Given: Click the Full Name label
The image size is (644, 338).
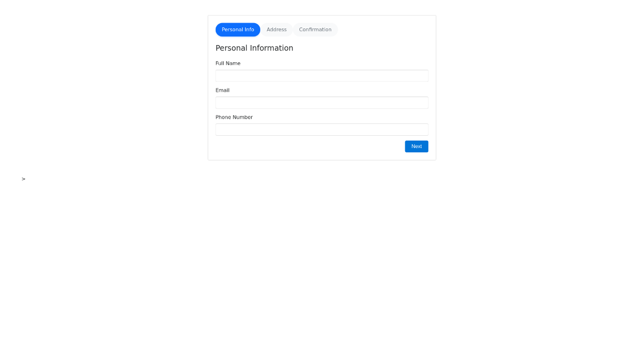Looking at the screenshot, I should (x=228, y=63).
